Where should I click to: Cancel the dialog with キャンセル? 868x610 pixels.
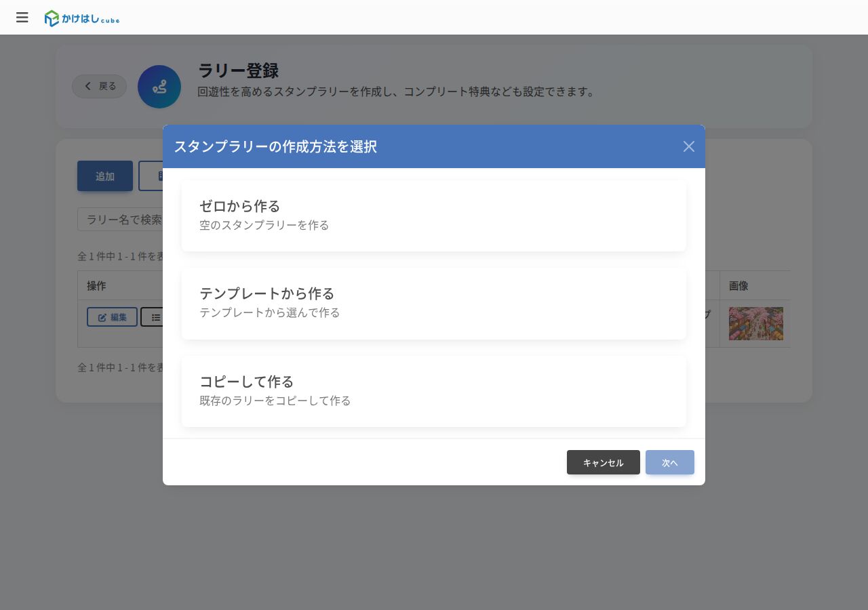[x=604, y=462]
